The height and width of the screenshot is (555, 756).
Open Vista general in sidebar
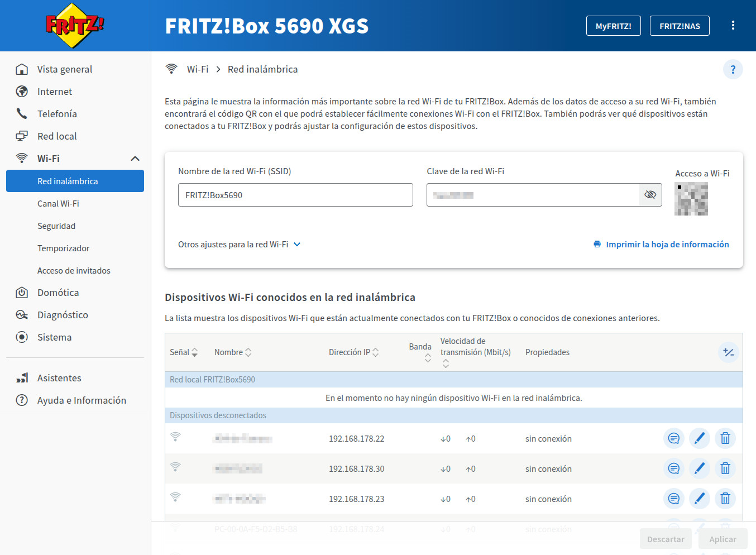tap(75, 69)
